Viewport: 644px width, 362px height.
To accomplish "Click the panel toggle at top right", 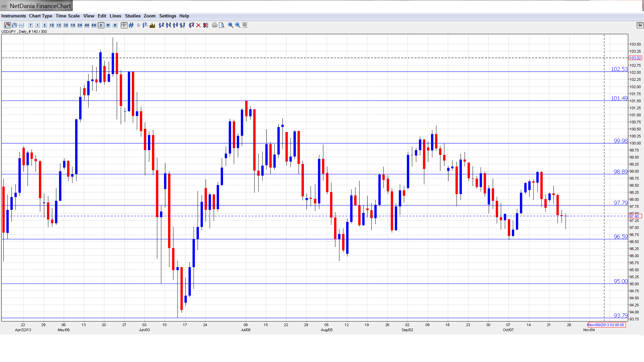I will tap(640, 25).
